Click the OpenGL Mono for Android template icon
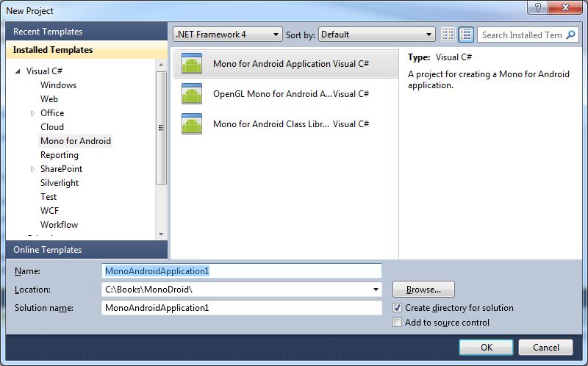The height and width of the screenshot is (366, 588). 192,94
